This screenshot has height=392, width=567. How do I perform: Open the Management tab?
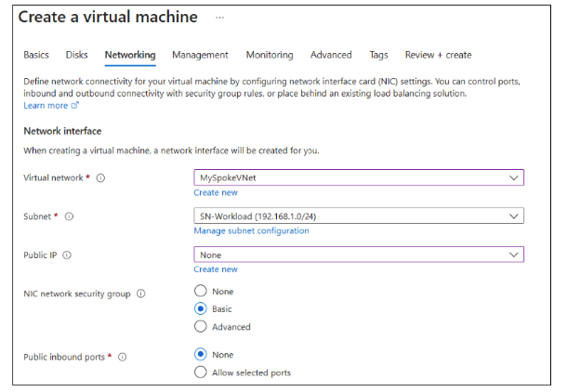200,55
